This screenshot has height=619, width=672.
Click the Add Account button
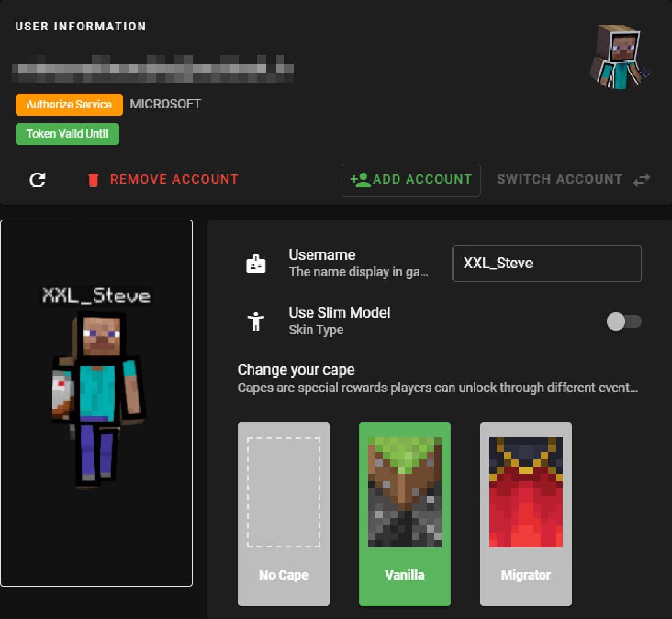410,179
